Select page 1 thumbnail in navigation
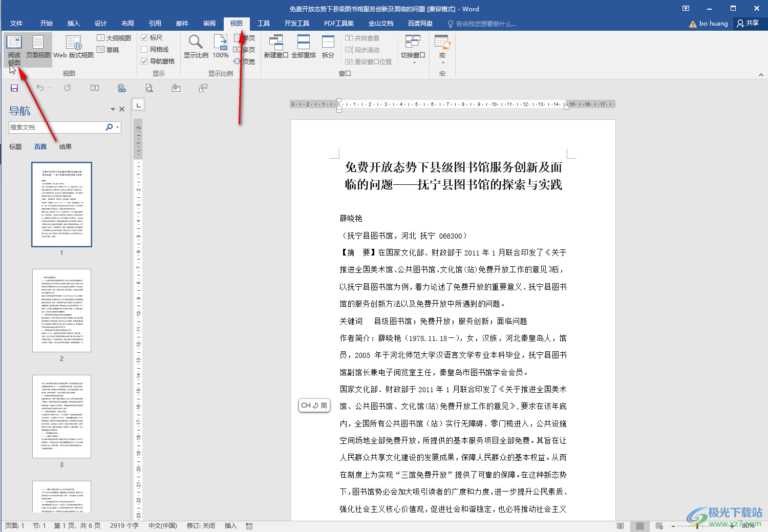The image size is (768, 532). 61,205
